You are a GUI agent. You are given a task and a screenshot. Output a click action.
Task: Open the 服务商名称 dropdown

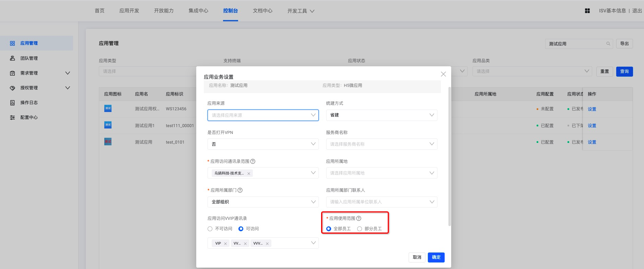[x=382, y=144]
